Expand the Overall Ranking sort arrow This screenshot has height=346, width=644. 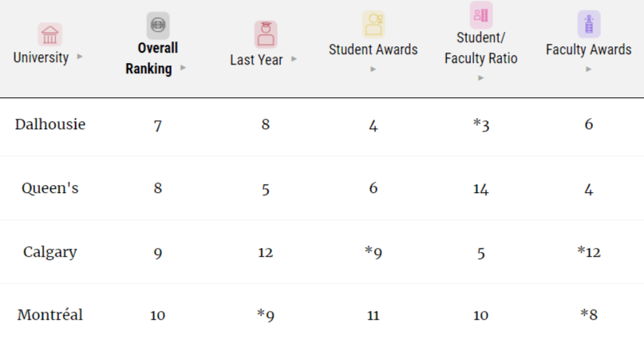tap(184, 68)
